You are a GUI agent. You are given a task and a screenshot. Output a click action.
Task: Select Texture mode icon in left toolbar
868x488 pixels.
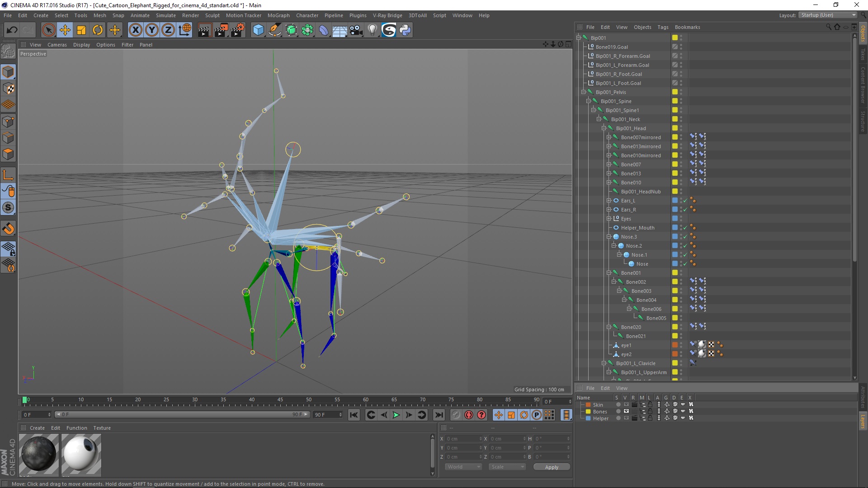coord(8,89)
